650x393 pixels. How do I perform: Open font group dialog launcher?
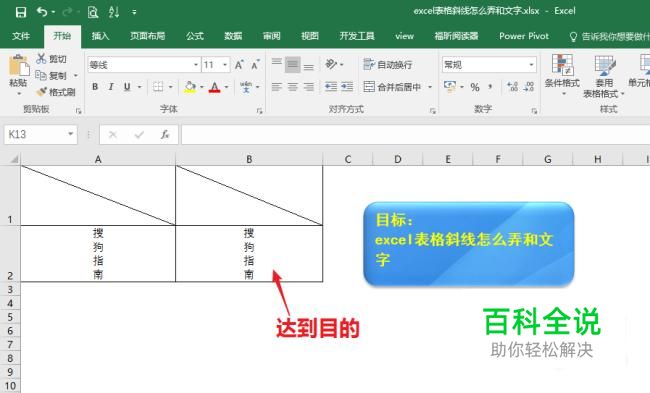click(x=260, y=111)
